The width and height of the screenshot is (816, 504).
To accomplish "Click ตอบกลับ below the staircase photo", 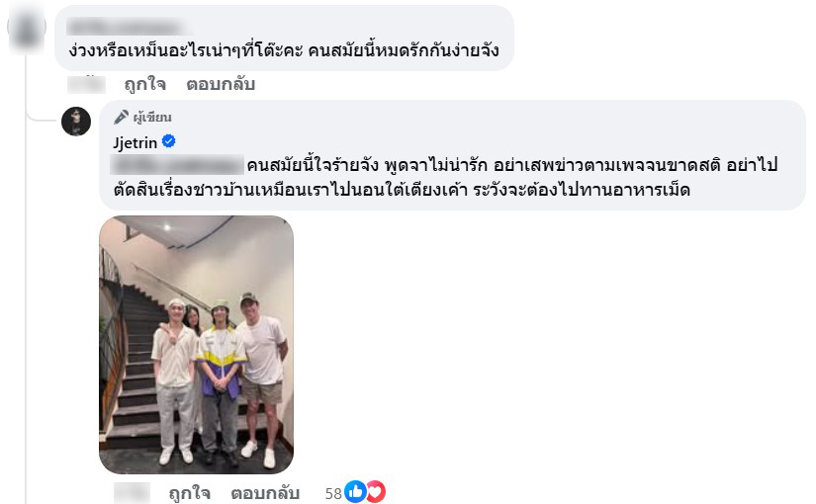I will (265, 492).
